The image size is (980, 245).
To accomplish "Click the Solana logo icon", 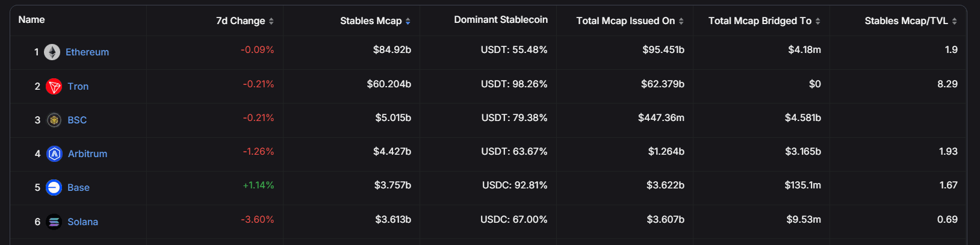I will (x=54, y=222).
